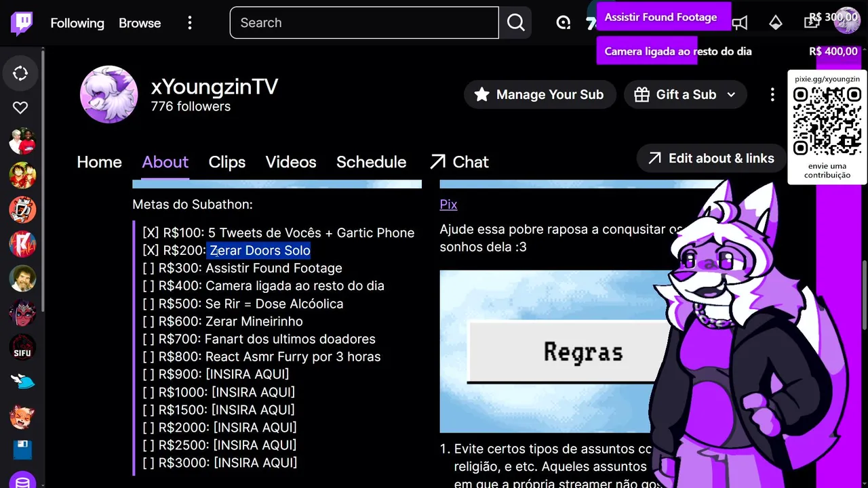Click the Assistir Found Footage goal bar
The height and width of the screenshot is (488, 868).
click(664, 17)
